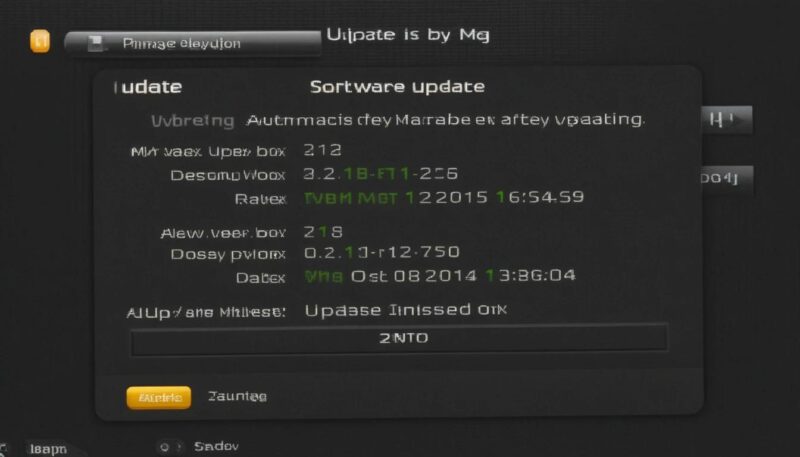Click the 'DO4J' side button at right
The image size is (800, 457).
[727, 179]
